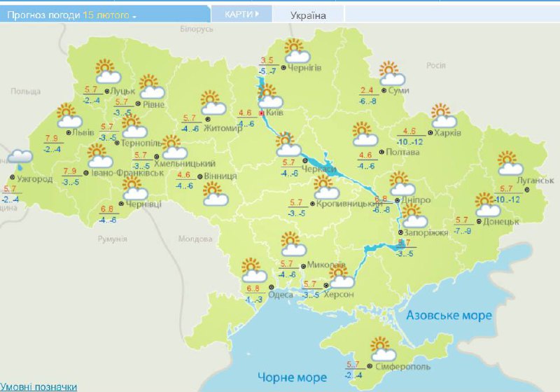The width and height of the screenshot is (560, 392).
Task: Click the Київ city label
Action: [x=276, y=113]
